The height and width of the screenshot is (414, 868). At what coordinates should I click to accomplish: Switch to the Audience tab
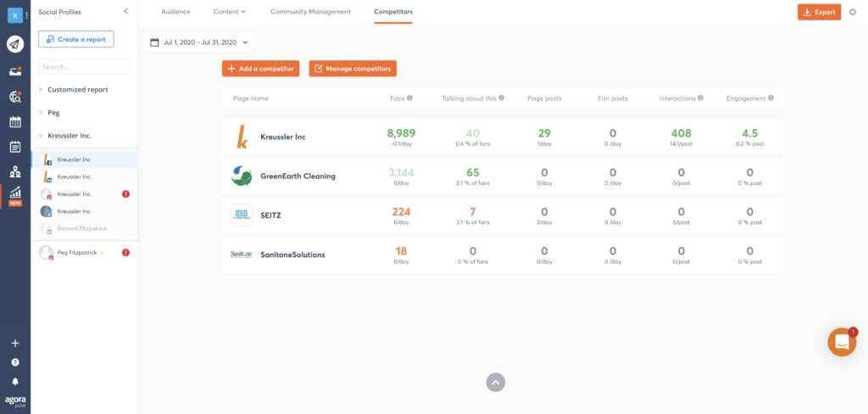pos(175,12)
